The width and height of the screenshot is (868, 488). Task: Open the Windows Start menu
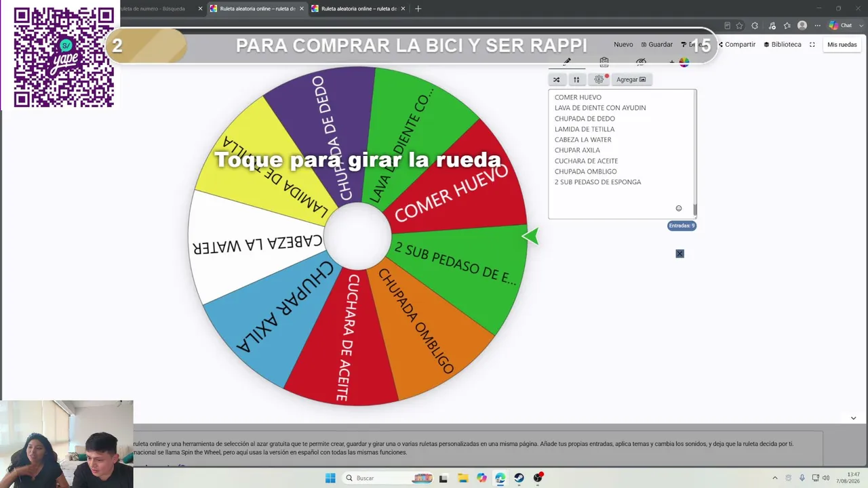[x=330, y=478]
